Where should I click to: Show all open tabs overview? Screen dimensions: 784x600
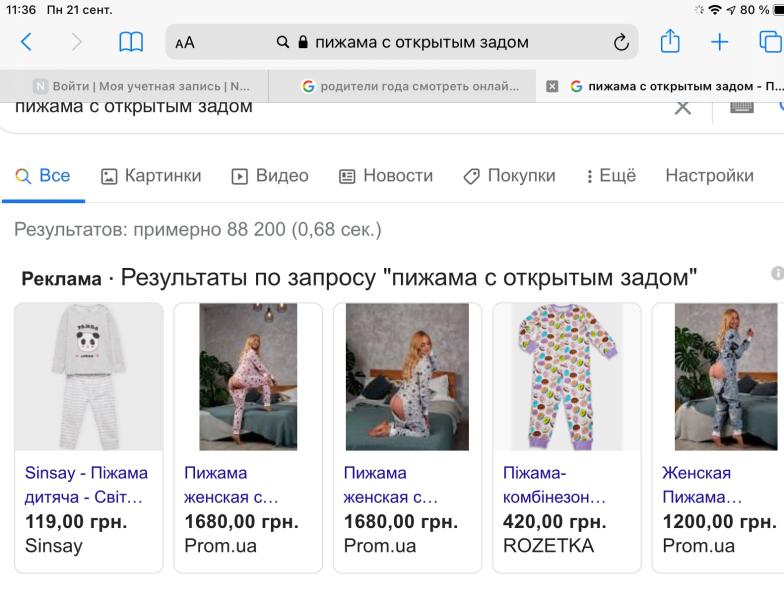[770, 42]
